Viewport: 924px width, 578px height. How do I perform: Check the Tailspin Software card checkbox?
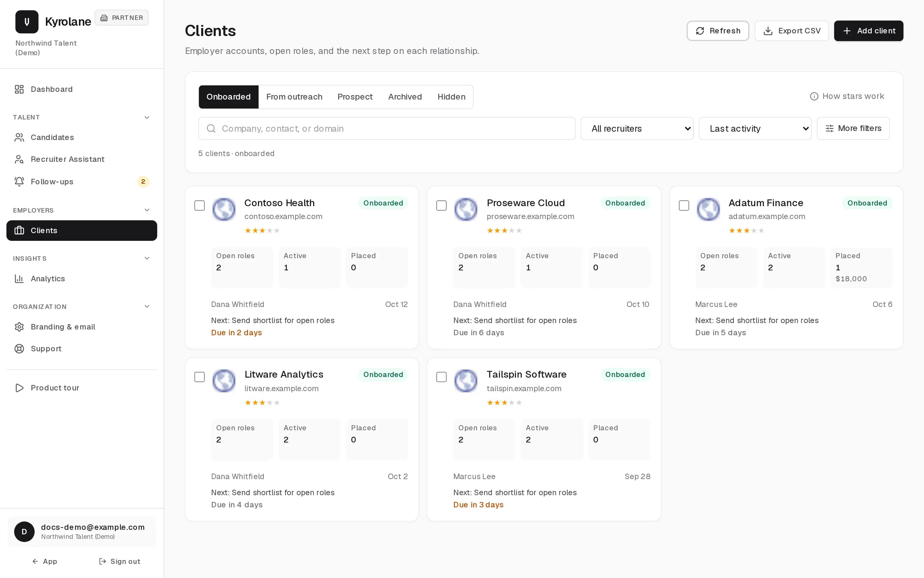(x=441, y=377)
